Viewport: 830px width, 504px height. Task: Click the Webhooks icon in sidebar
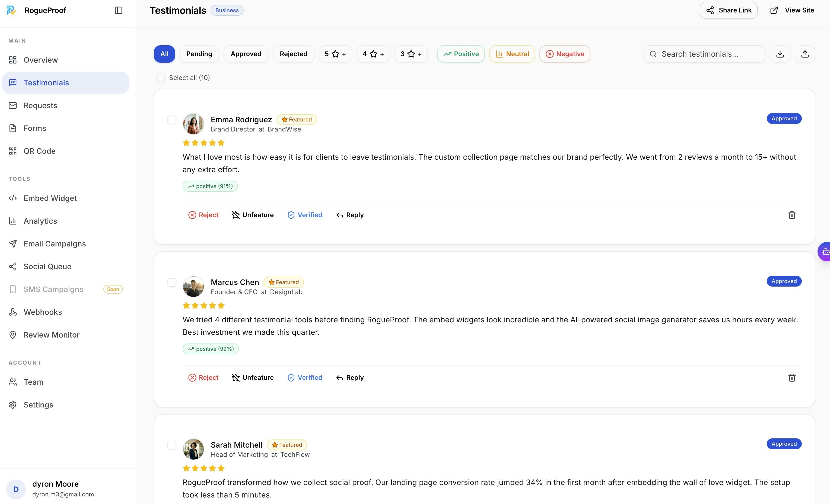(13, 312)
